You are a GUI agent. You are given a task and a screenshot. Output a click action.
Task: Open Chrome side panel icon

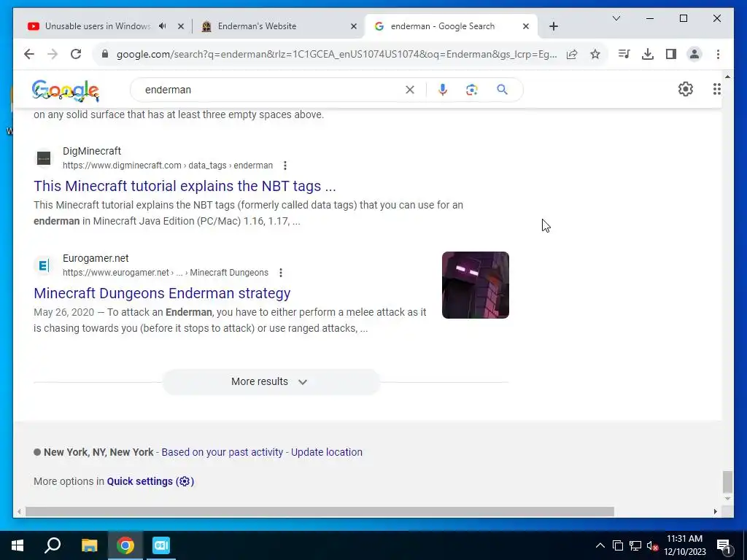click(x=671, y=54)
